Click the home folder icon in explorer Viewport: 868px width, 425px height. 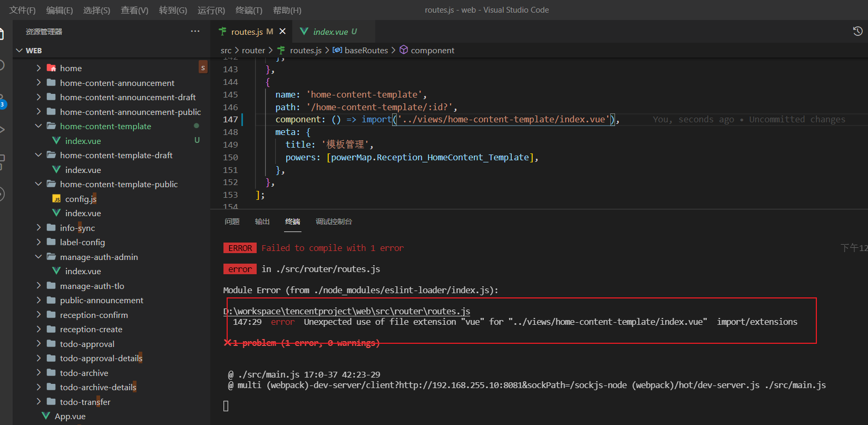click(x=51, y=68)
